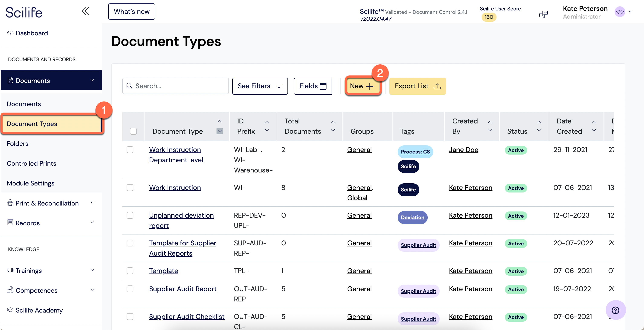Screen dimensions: 644x330
Task: Go to Dashboard in sidebar
Action: (x=32, y=33)
